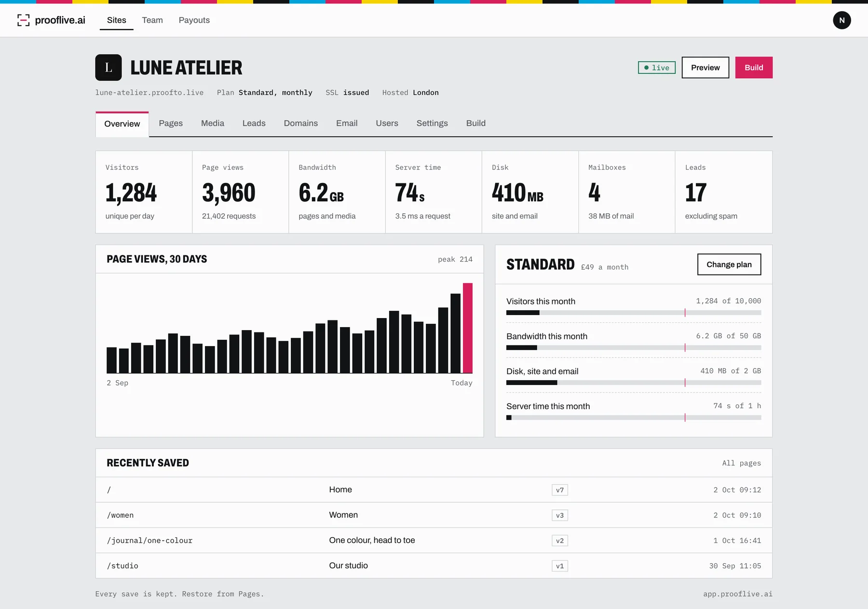This screenshot has width=868, height=609.
Task: Click the Disk, site and email usage bar
Action: (x=634, y=383)
